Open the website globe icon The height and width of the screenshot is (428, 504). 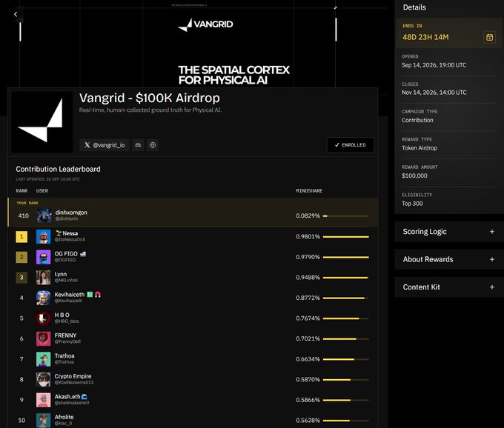coord(153,145)
